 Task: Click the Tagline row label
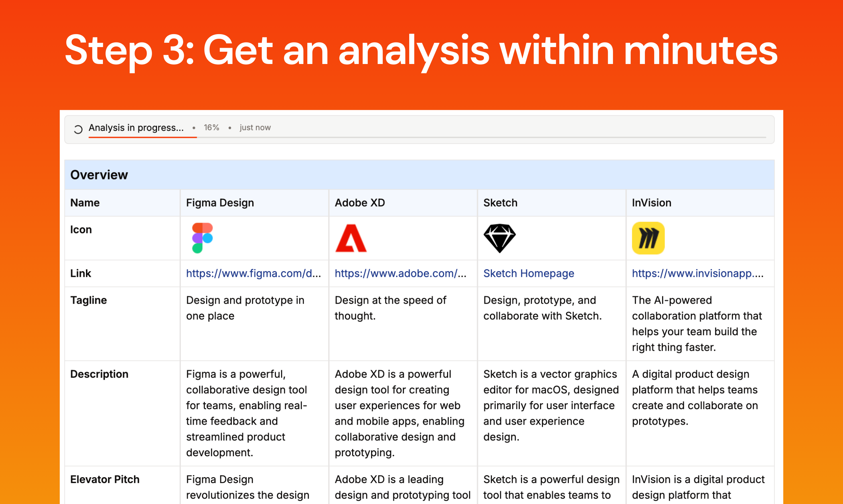pyautogui.click(x=88, y=300)
